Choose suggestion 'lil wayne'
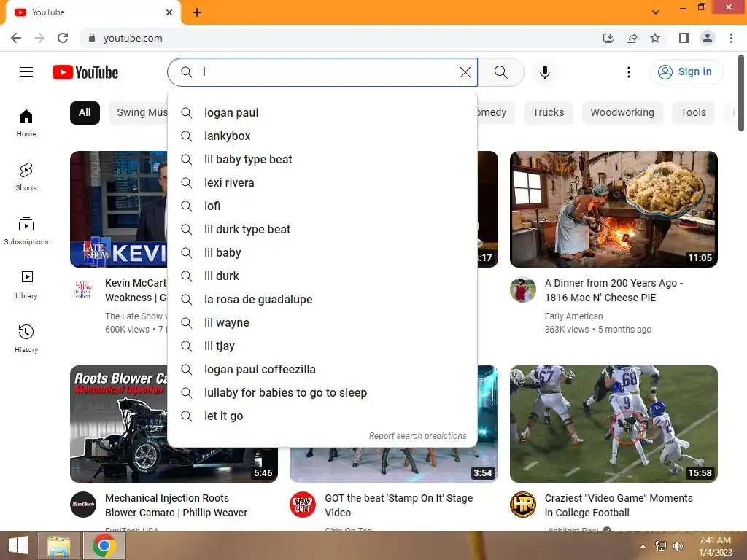The image size is (747, 560). tap(322, 323)
